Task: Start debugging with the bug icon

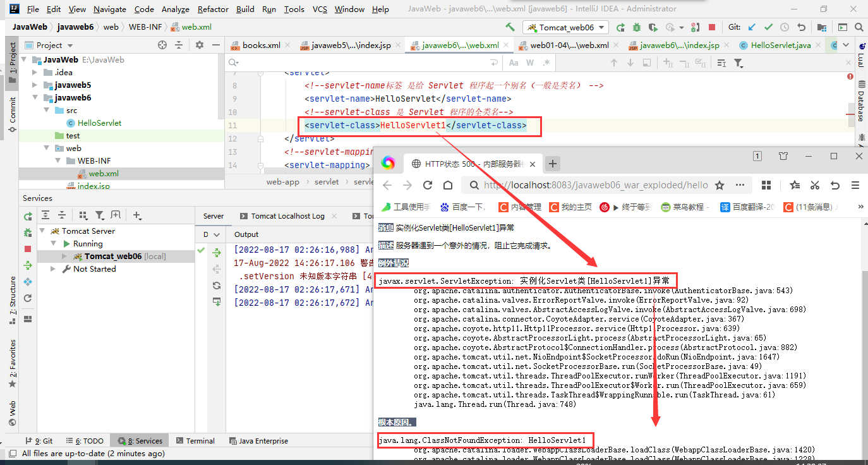Action: [637, 27]
